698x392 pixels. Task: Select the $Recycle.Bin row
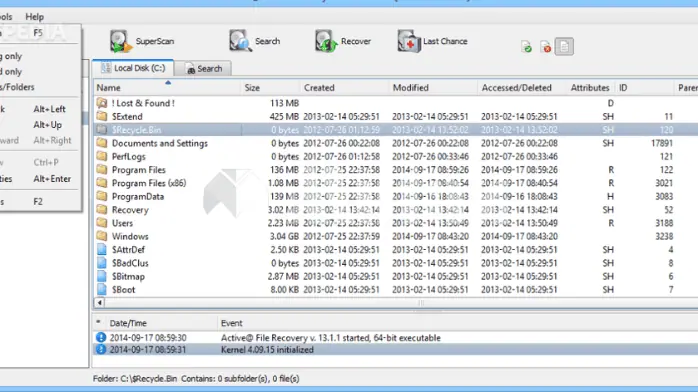pyautogui.click(x=396, y=130)
